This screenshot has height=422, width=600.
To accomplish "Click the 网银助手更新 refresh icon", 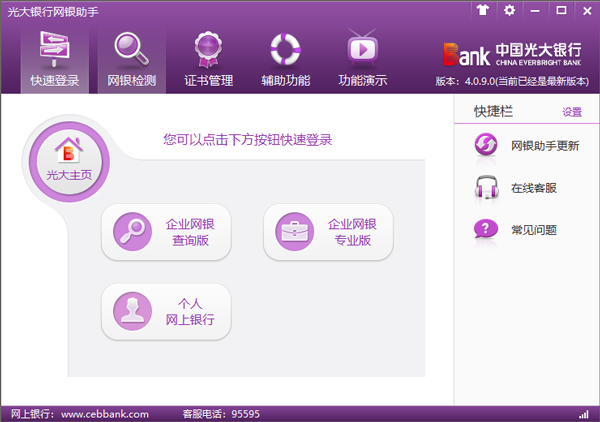I will [486, 145].
